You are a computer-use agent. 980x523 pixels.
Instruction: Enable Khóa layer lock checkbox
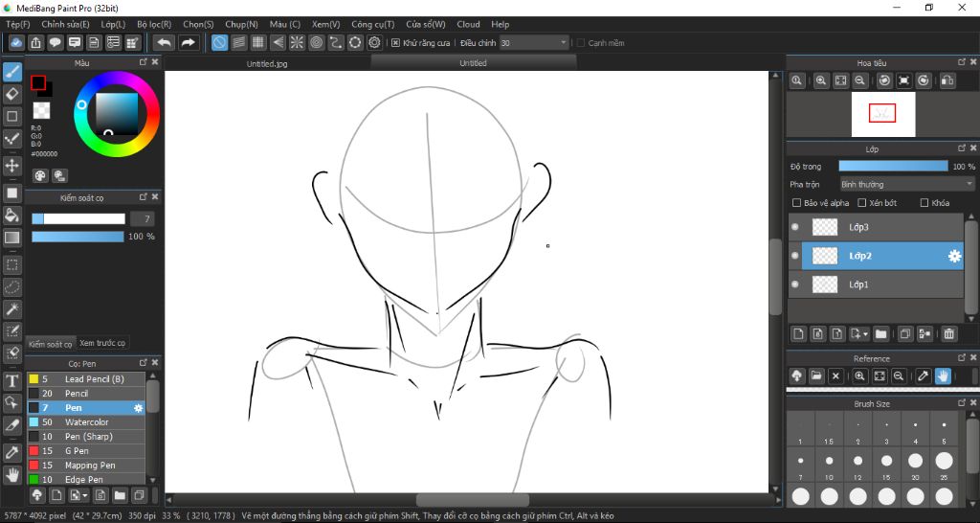click(x=924, y=203)
